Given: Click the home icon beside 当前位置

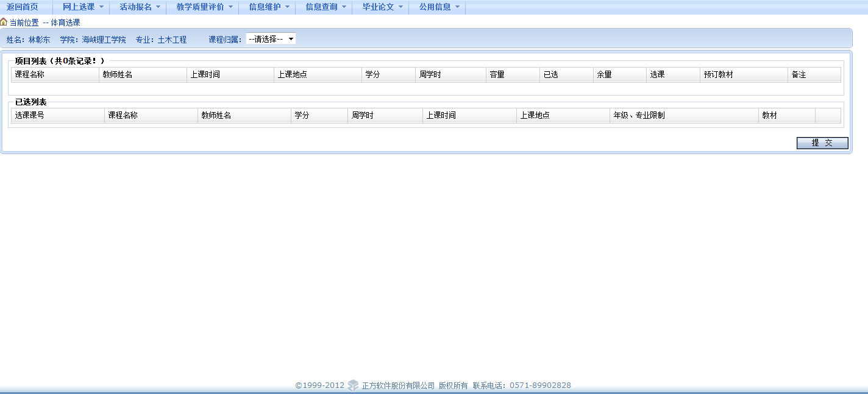Looking at the screenshot, I should [4, 23].
